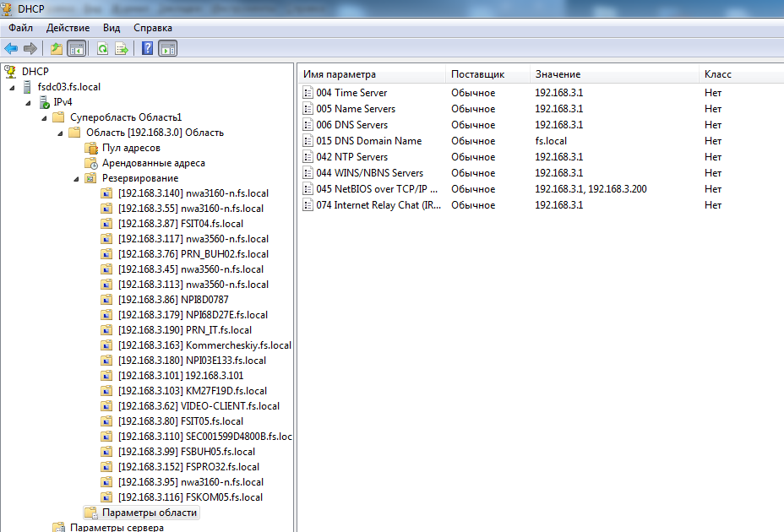Sort by the Имя параметра column header
The height and width of the screenshot is (532, 784).
tap(372, 74)
